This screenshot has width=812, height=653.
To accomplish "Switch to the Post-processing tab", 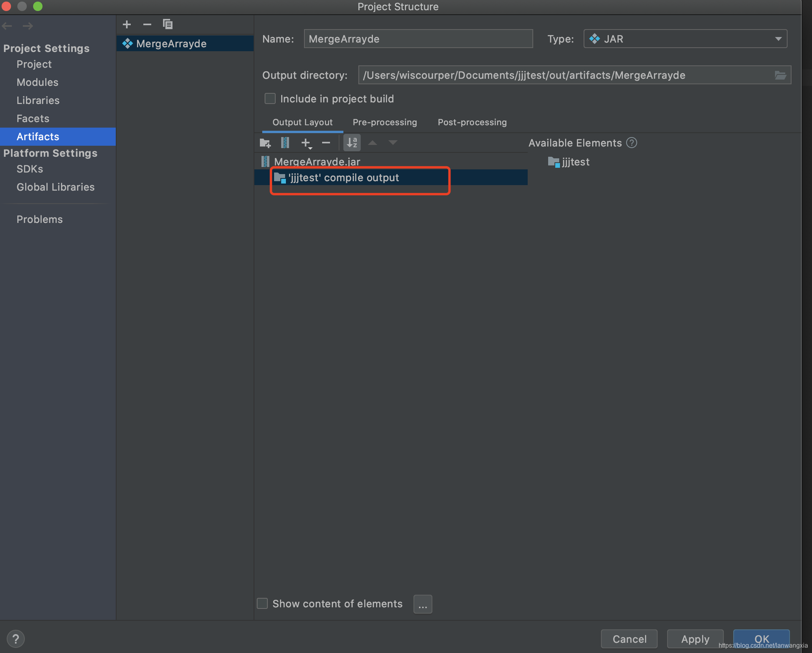I will pos(472,122).
